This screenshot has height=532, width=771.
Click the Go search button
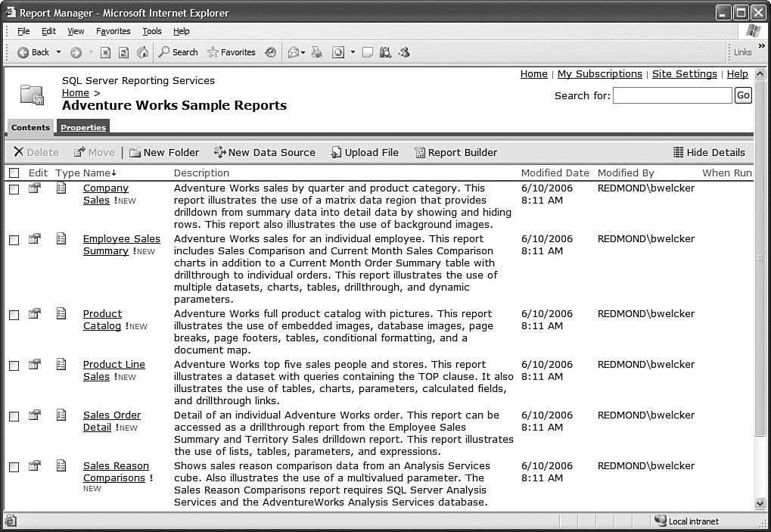pos(743,95)
